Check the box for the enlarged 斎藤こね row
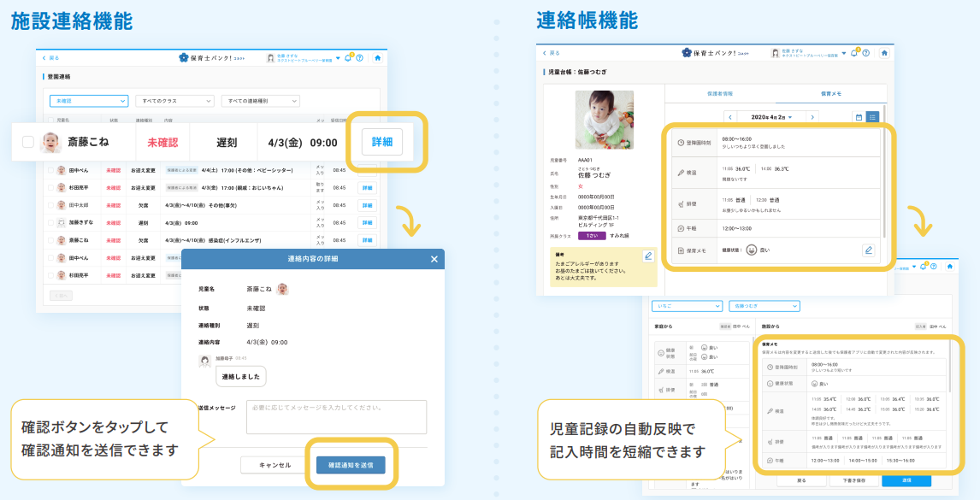The image size is (980, 500). (28, 142)
